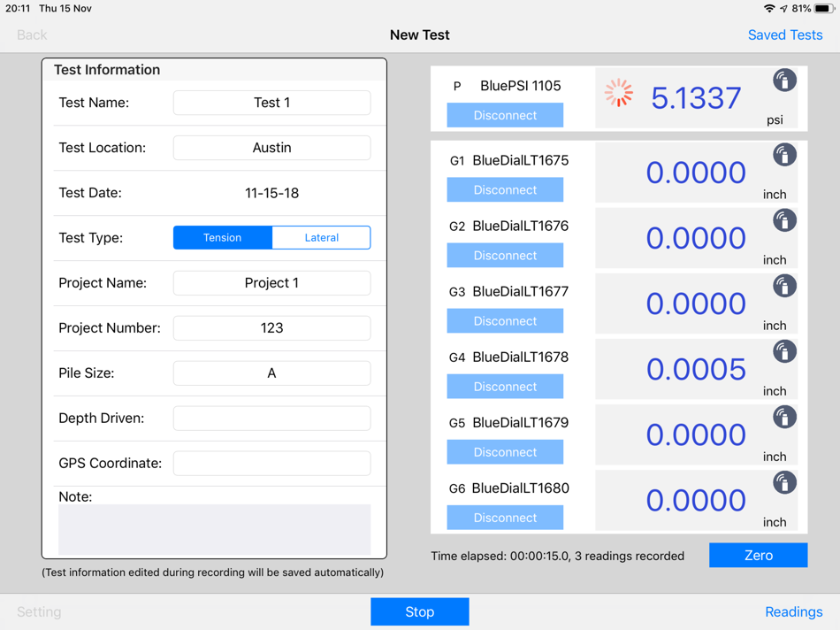Image resolution: width=840 pixels, height=630 pixels.
Task: Tap the GPS Coordinate input field
Action: [x=271, y=464]
